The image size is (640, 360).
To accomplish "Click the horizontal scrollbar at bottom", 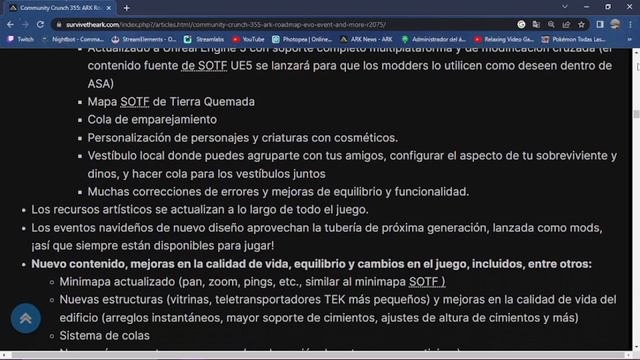I will tap(318, 356).
